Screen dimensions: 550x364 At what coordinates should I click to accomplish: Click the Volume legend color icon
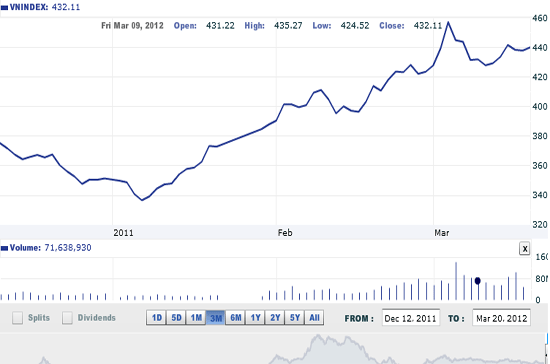click(4, 248)
